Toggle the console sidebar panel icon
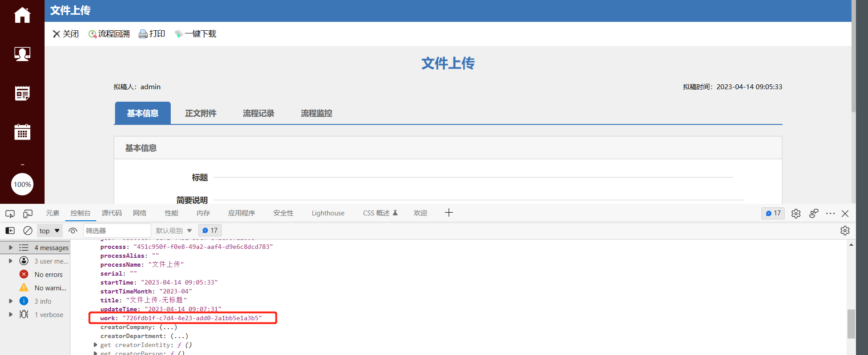This screenshot has height=355, width=868. point(10,231)
